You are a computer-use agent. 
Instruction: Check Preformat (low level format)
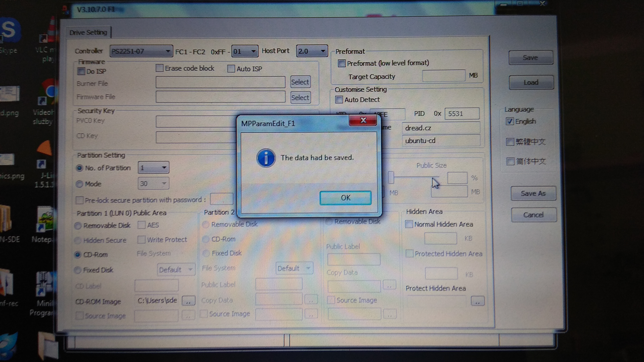pos(342,63)
